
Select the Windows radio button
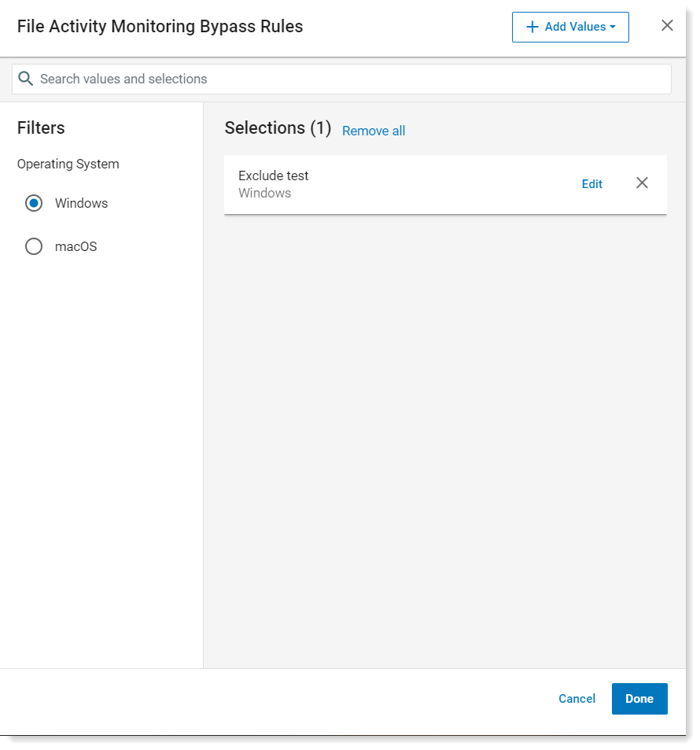34,203
